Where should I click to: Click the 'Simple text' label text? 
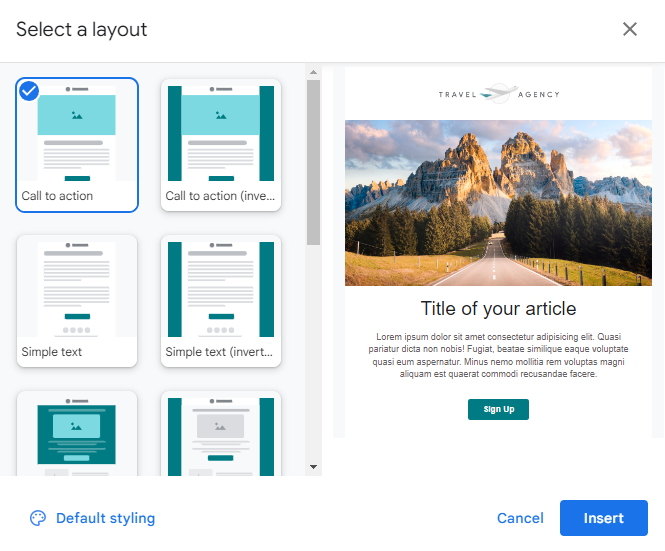[x=52, y=352]
